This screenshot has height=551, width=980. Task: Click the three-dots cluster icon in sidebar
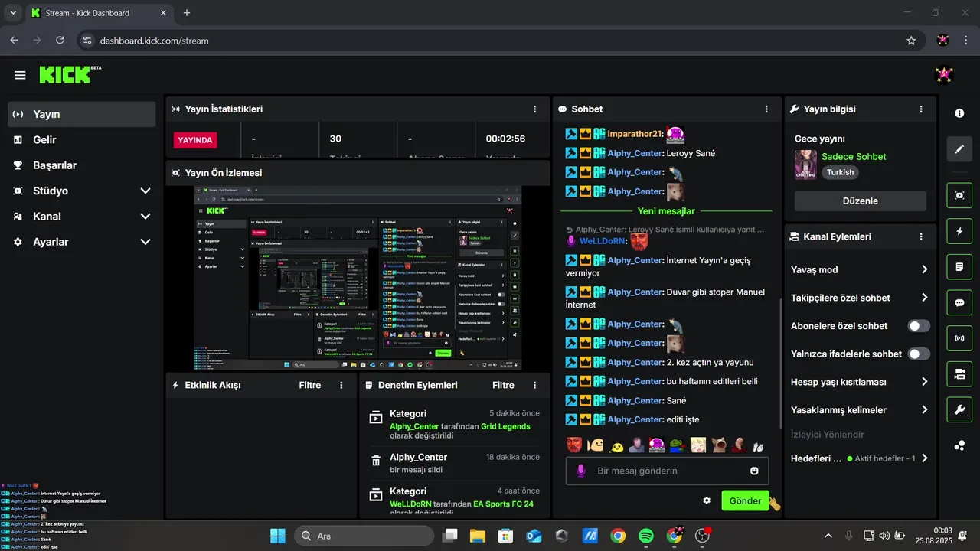(959, 445)
